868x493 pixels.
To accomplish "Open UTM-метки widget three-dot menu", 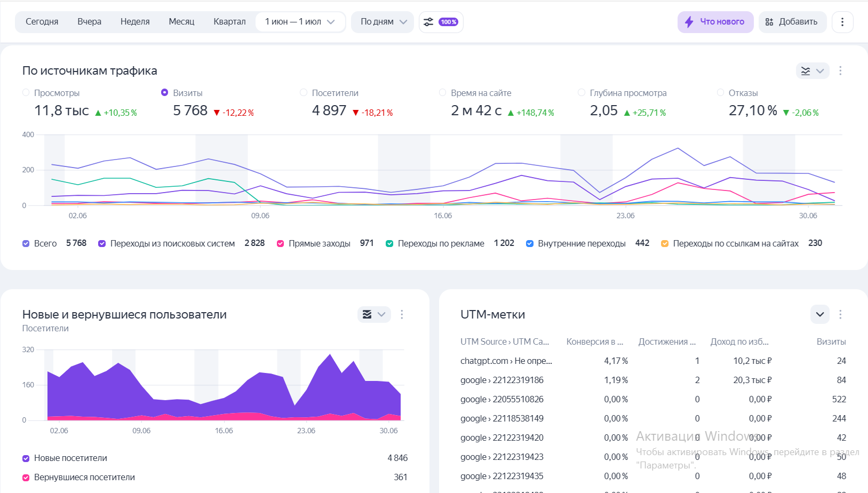I will click(x=840, y=315).
